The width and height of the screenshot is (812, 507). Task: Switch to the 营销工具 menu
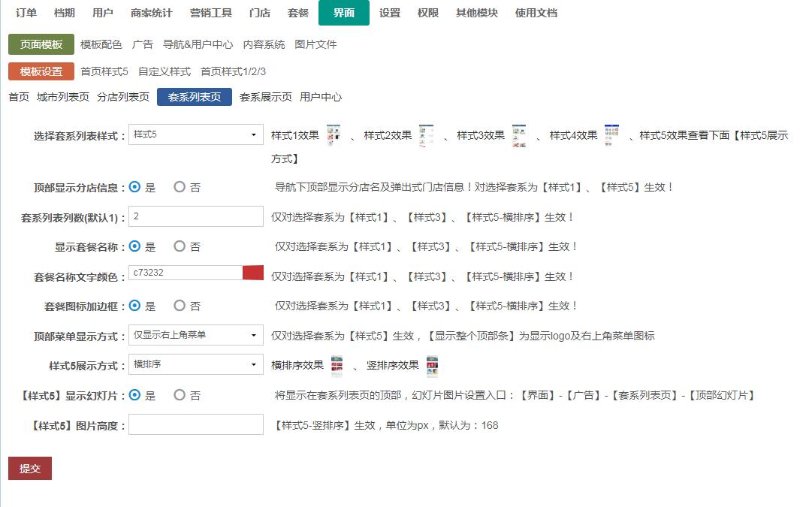211,13
